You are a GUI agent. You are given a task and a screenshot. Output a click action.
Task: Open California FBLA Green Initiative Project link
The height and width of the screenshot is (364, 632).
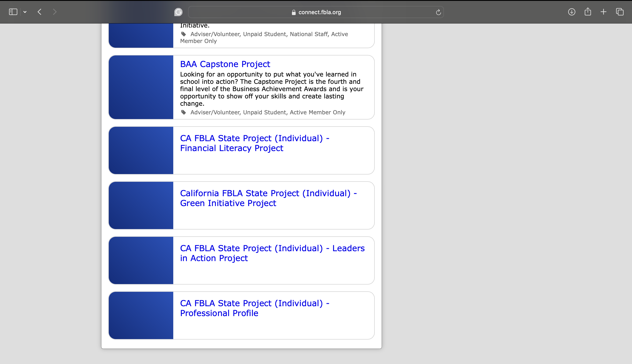[x=268, y=198]
